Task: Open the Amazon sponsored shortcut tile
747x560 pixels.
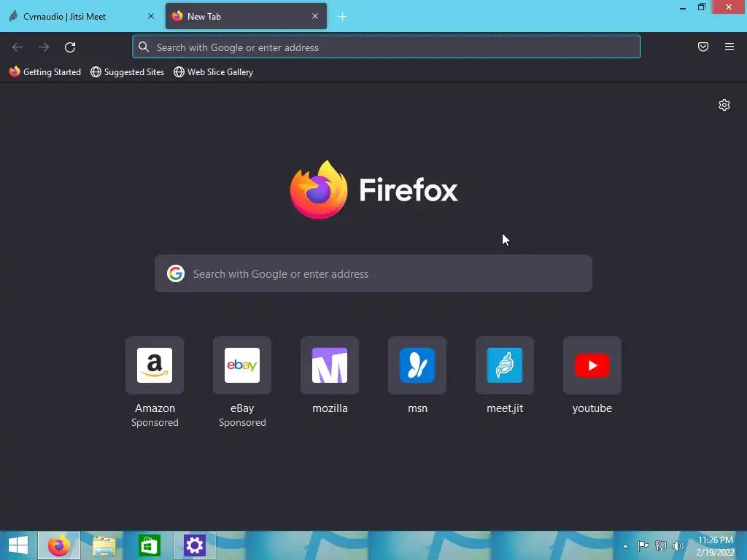Action: point(155,365)
